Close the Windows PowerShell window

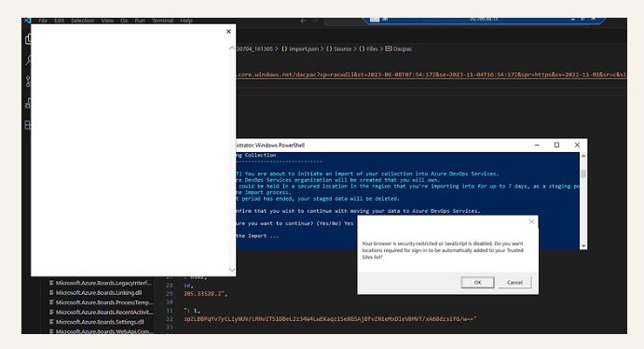[x=577, y=146]
